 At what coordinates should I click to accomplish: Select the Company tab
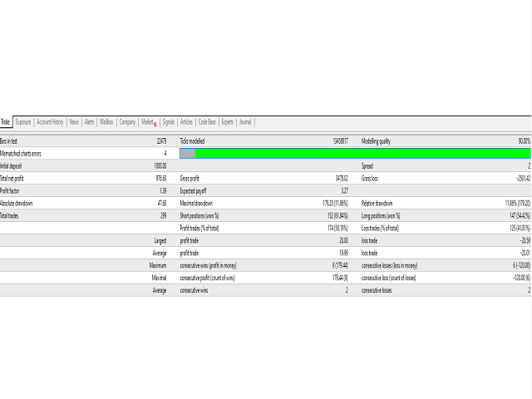[127, 121]
